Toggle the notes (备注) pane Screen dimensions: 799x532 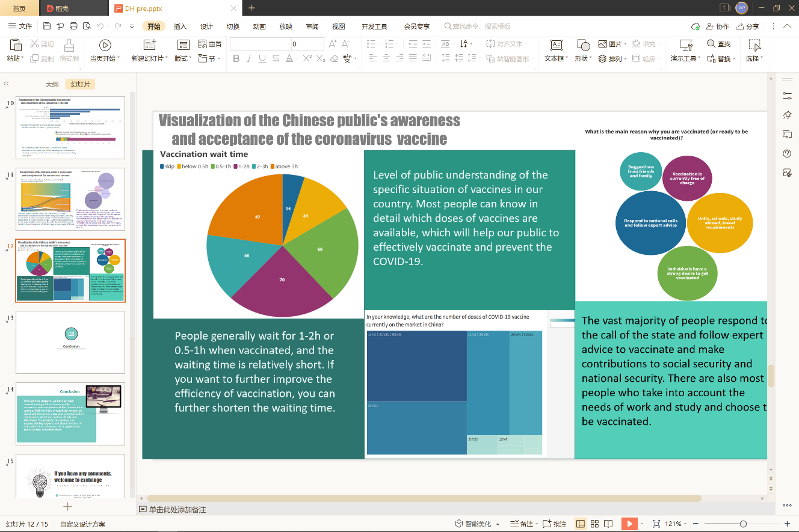(522, 524)
